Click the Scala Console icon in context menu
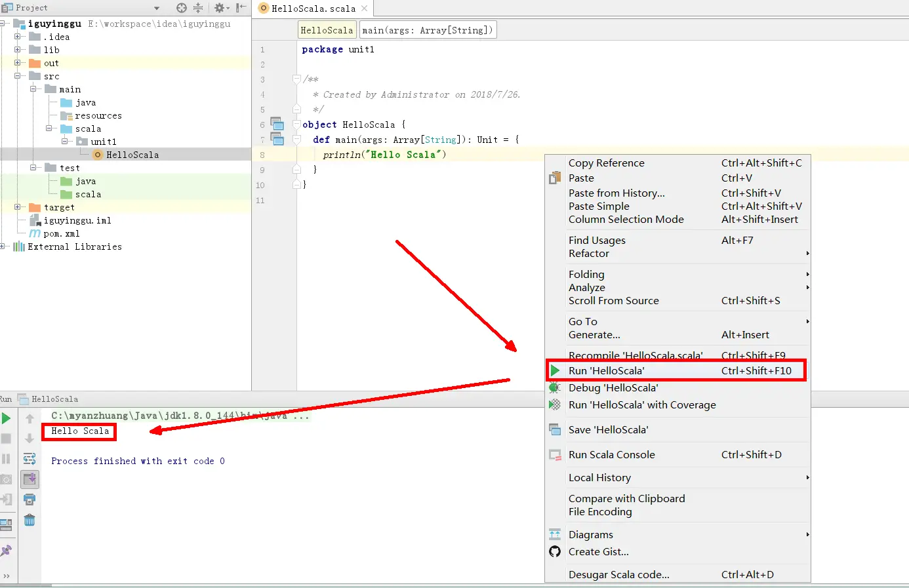Screen dimensions: 909x588 [x=555, y=454]
